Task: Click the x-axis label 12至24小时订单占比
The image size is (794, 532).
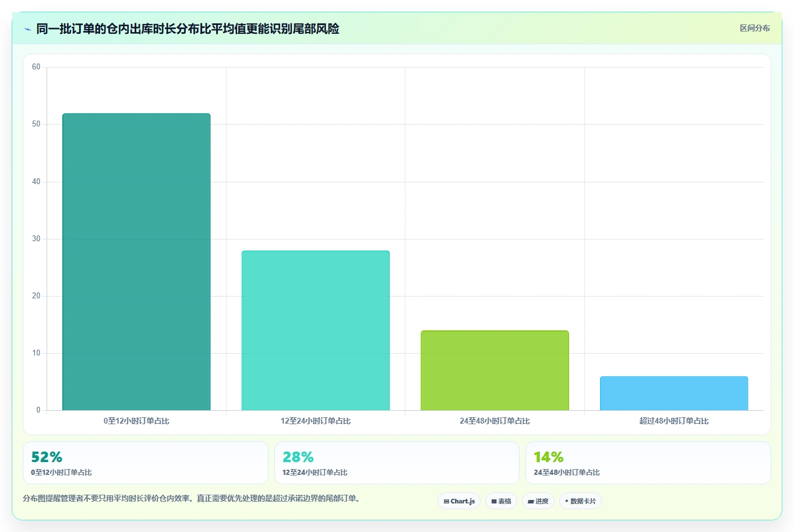Action: 316,421
